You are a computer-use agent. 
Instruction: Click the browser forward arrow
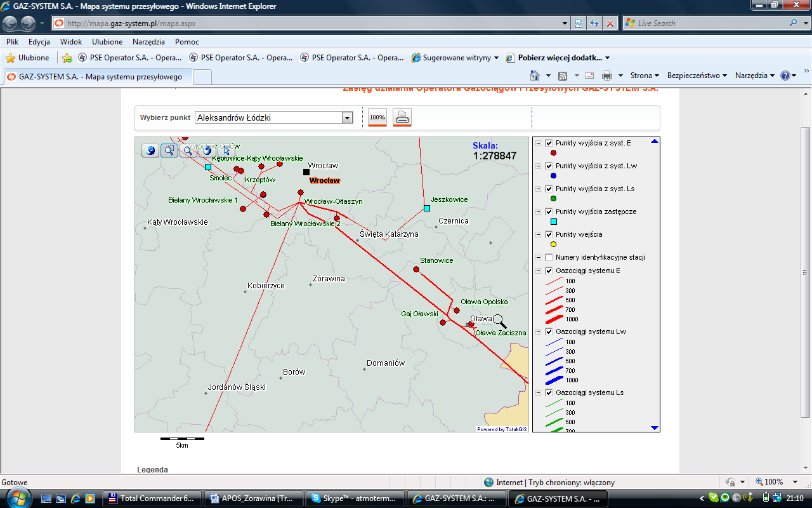click(29, 23)
